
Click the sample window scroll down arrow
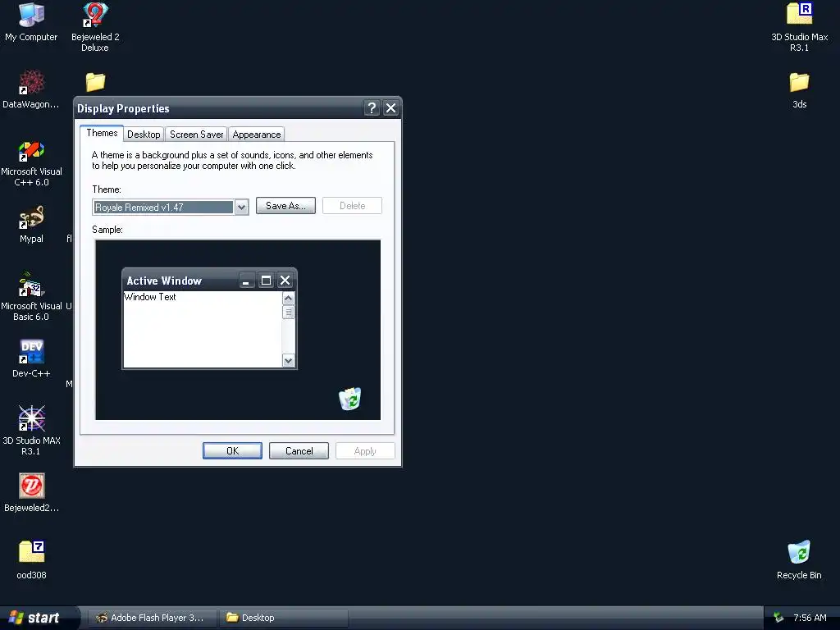tap(288, 361)
